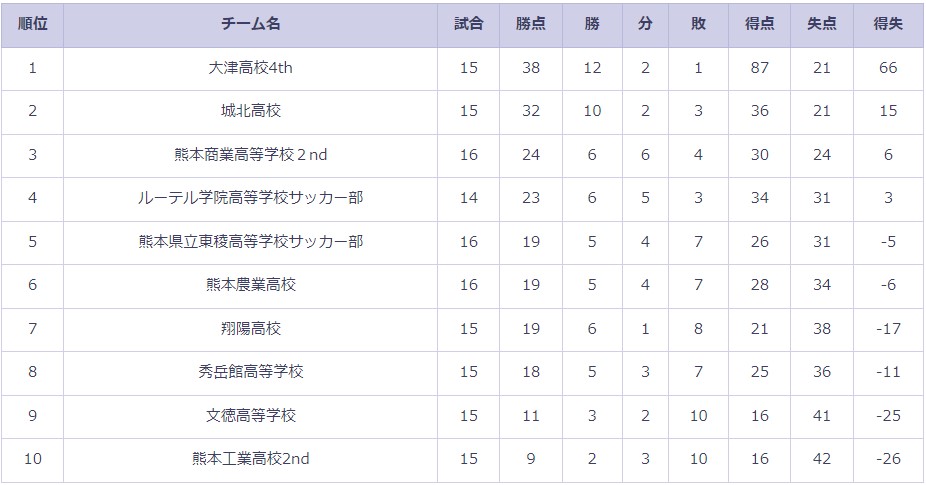This screenshot has height=485, width=926.
Task: Select 秀岳館高等学校 team cell
Action: tap(250, 372)
